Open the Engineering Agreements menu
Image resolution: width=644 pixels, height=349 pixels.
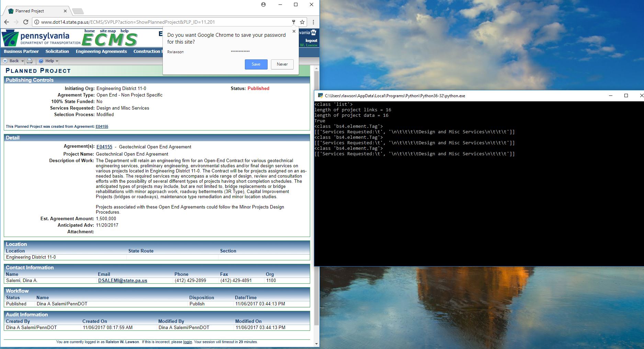pyautogui.click(x=101, y=52)
